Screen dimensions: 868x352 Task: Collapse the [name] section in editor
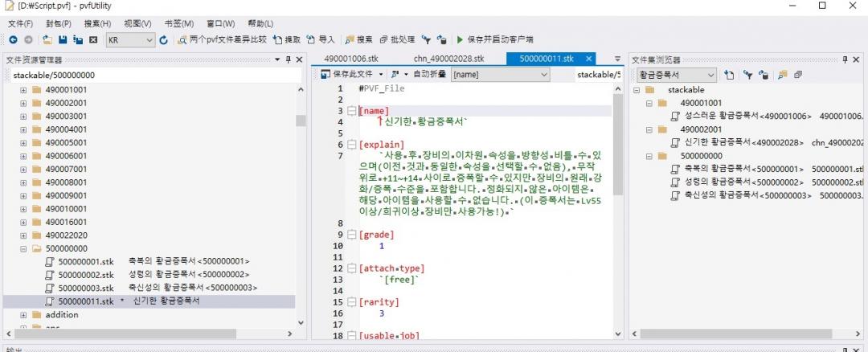click(351, 111)
